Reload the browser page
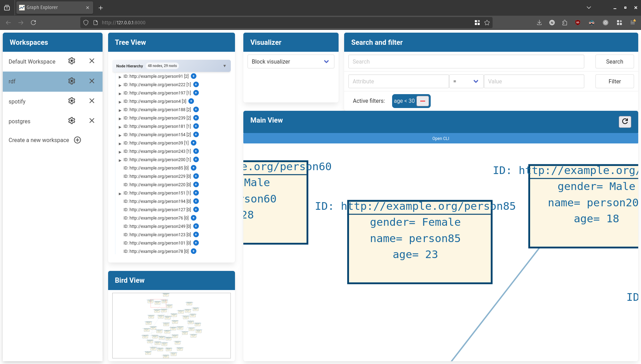The width and height of the screenshot is (641, 364). pyautogui.click(x=33, y=23)
